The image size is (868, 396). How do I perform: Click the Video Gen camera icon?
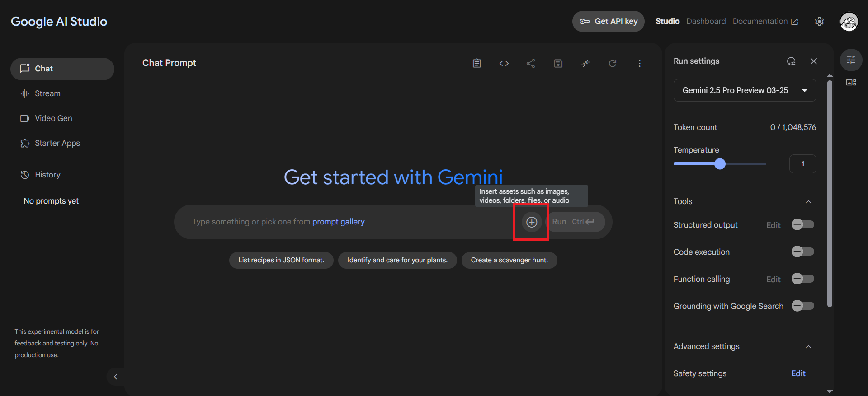[25, 118]
